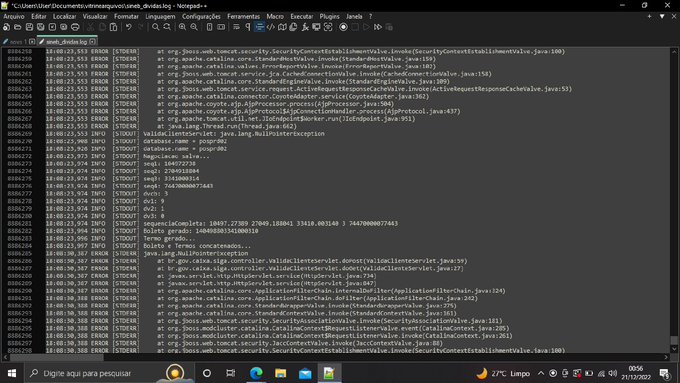
Task: Close the sineb_dividas.log tab
Action: (x=92, y=42)
